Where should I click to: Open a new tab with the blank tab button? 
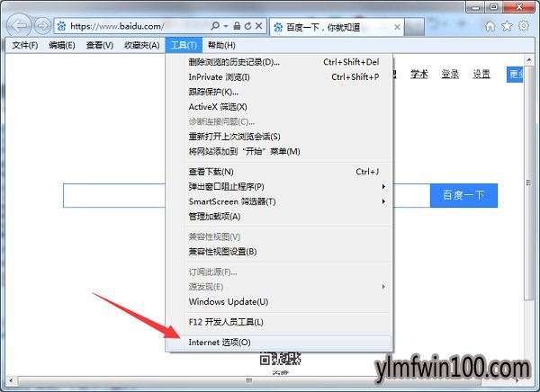click(x=414, y=27)
